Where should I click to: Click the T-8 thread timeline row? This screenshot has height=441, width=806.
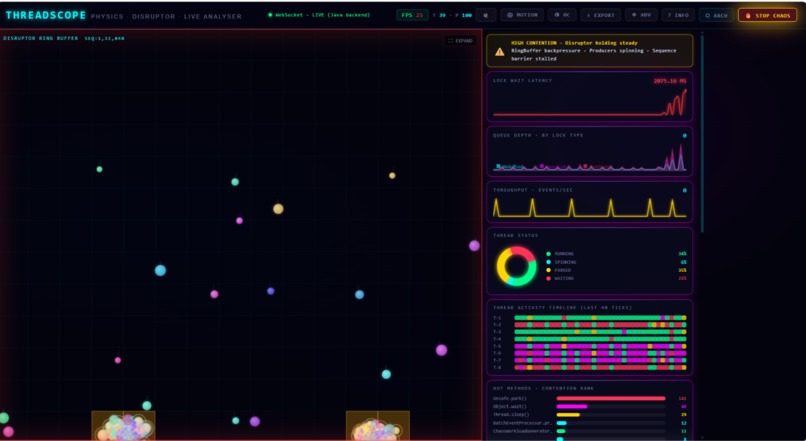(x=590, y=368)
